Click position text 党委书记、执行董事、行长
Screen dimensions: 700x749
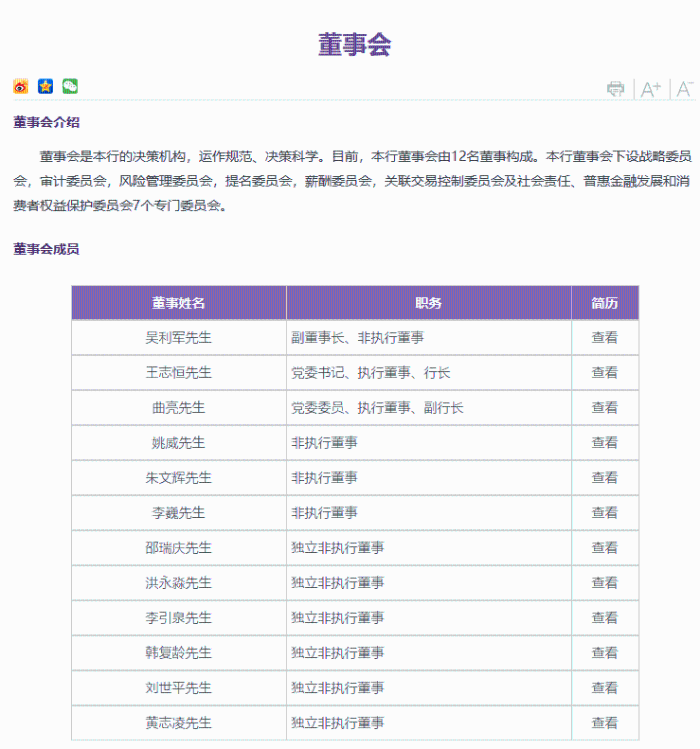click(x=371, y=373)
